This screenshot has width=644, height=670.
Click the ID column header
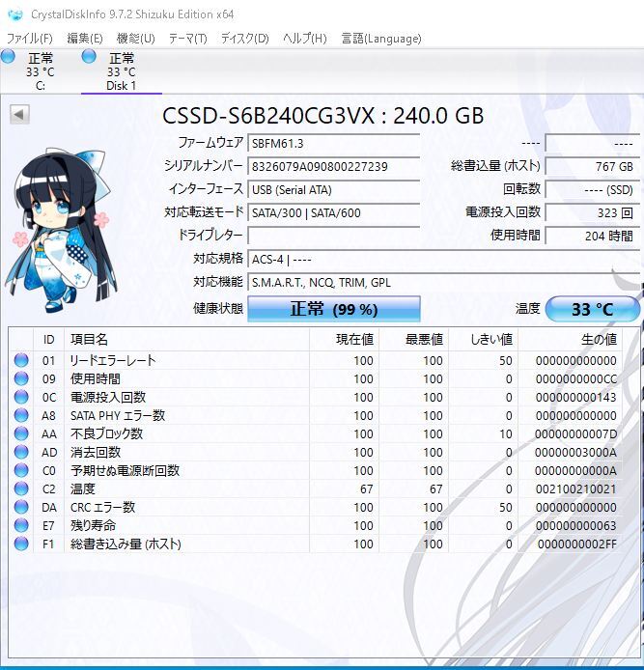pyautogui.click(x=48, y=339)
